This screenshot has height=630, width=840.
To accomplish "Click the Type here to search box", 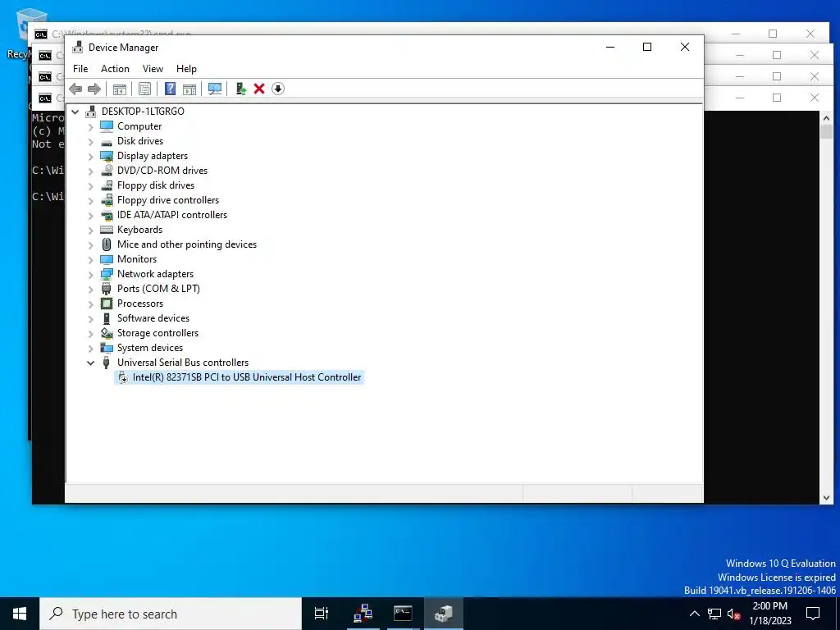I will pos(171,614).
